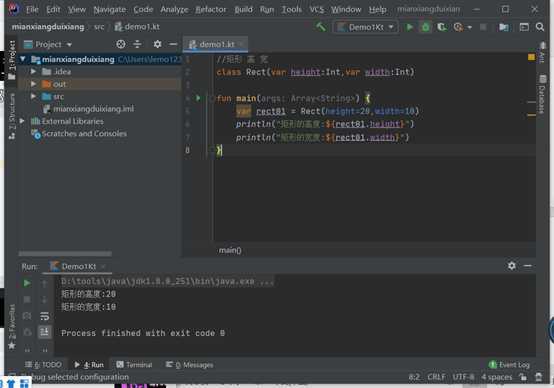Click the locate/scroll from source target icon
The image size is (554, 388).
coord(121,44)
